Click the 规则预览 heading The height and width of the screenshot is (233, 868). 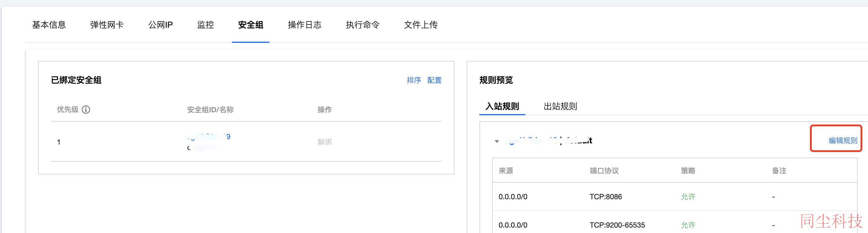click(x=496, y=80)
